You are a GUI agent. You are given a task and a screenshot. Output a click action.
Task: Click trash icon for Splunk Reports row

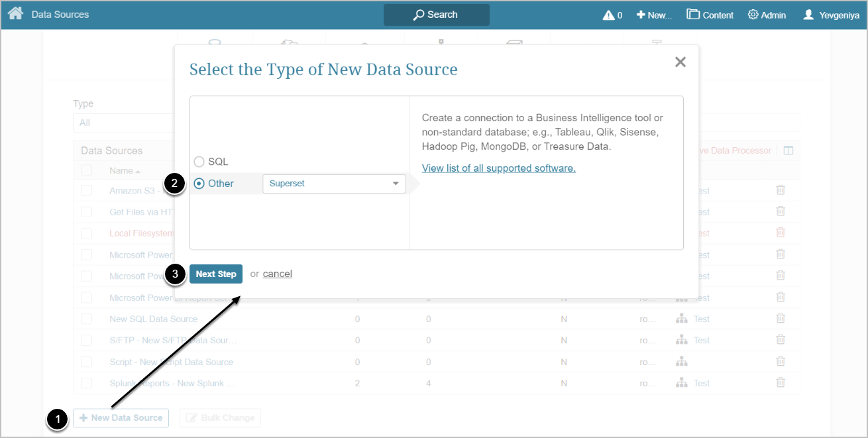point(781,383)
